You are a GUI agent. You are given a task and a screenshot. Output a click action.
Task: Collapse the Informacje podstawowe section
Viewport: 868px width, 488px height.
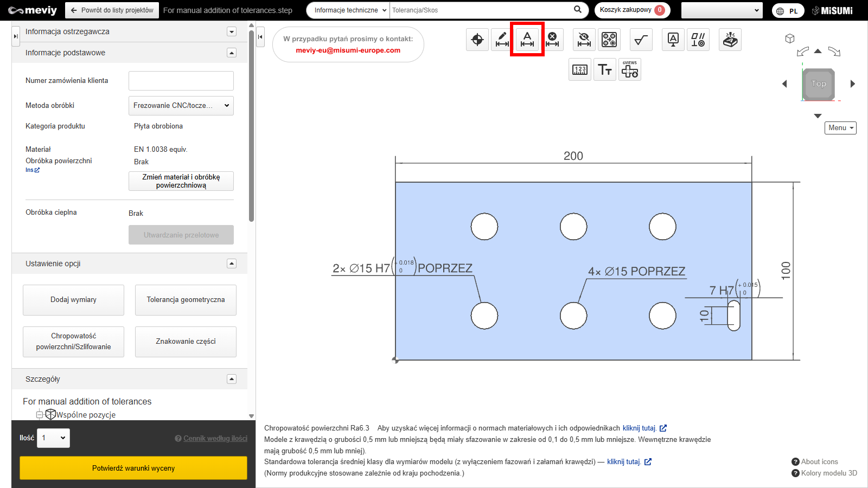[x=232, y=53]
